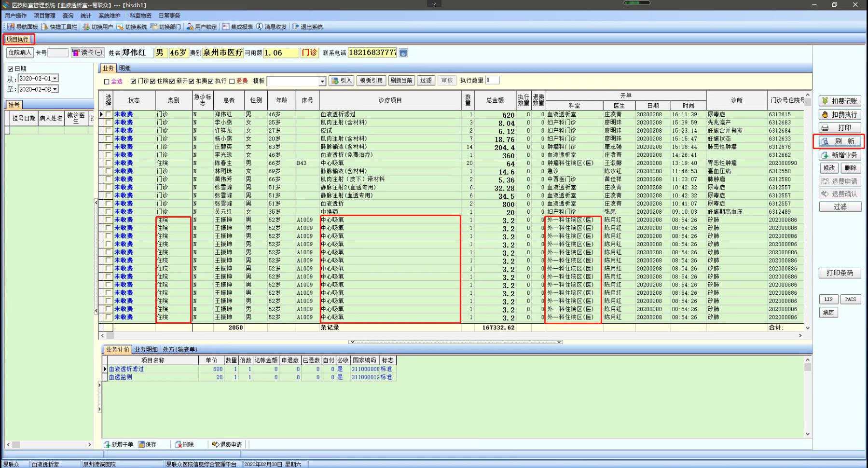868x468 pixels.
Task: Click the 打印条码 print barcode button
Action: [840, 273]
